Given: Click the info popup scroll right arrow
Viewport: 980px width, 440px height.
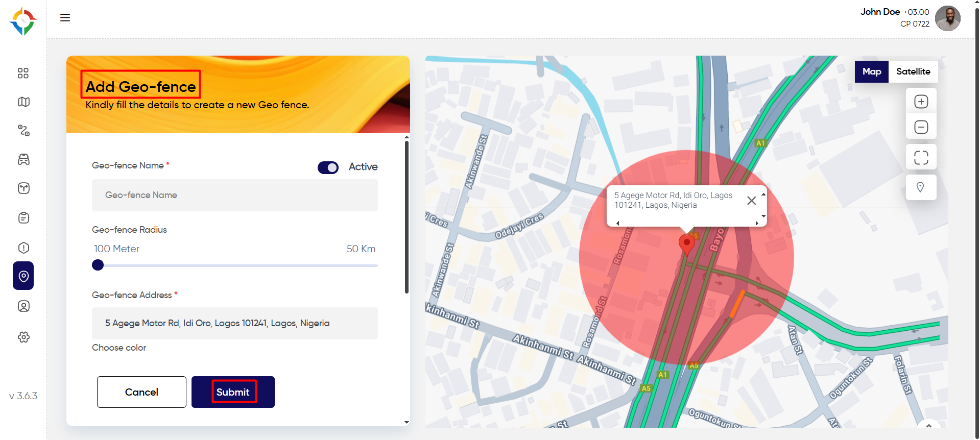Looking at the screenshot, I should pos(757,223).
